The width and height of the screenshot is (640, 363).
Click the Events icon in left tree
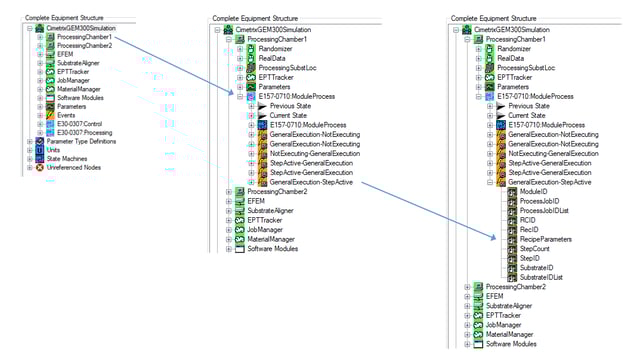point(50,115)
